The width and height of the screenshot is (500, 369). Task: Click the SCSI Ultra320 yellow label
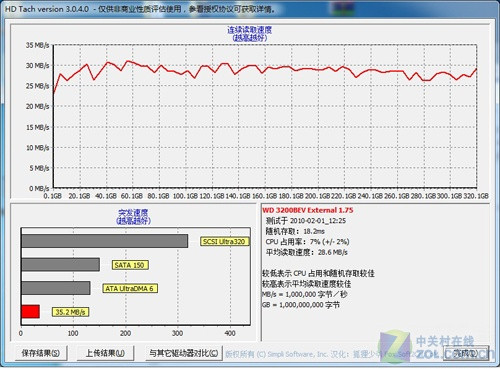coord(224,241)
